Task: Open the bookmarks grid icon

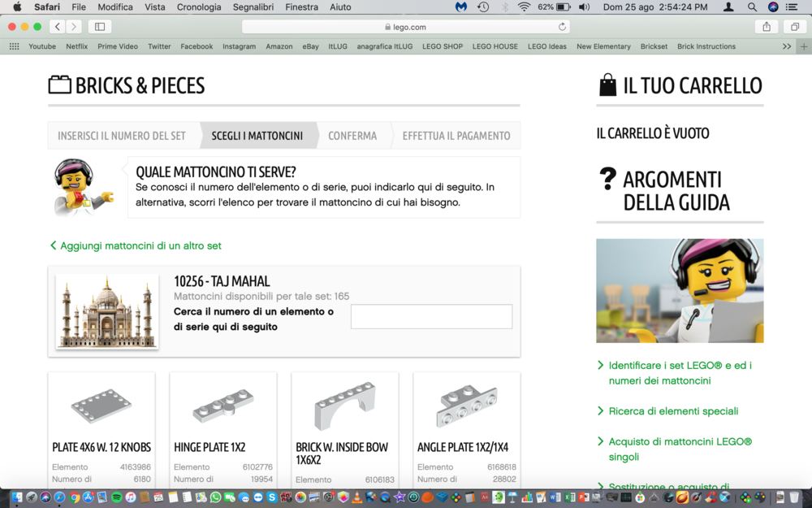Action: (14, 46)
